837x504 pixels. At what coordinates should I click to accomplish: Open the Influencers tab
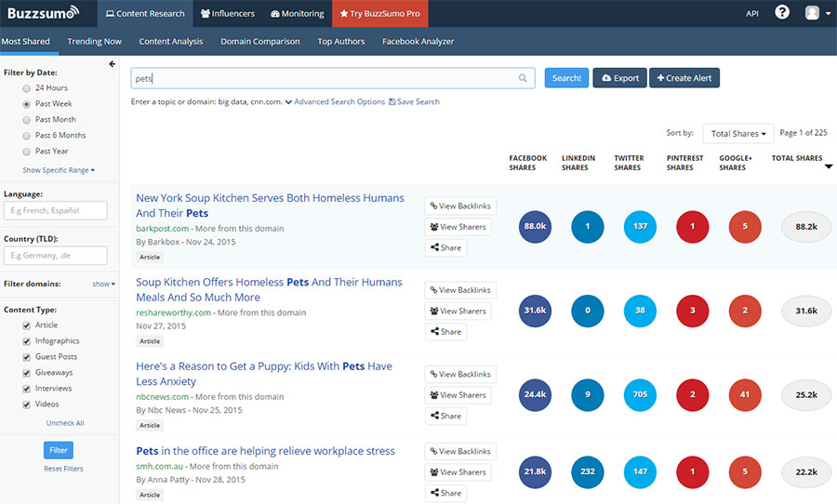(228, 13)
